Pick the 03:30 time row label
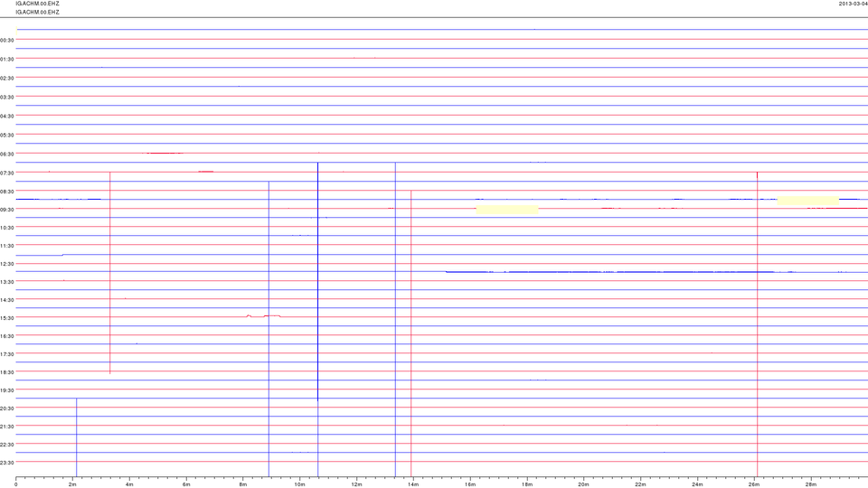 click(x=6, y=98)
